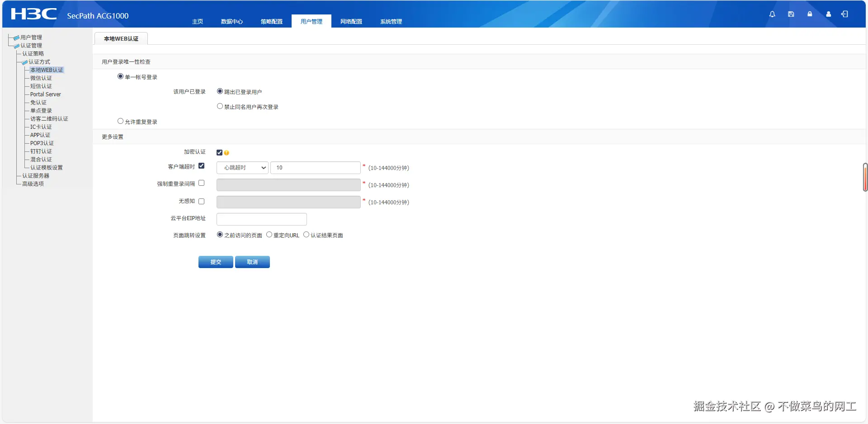Viewport: 868px width, 424px height.
Task: Open Portal Server in sidebar tree
Action: click(x=46, y=94)
